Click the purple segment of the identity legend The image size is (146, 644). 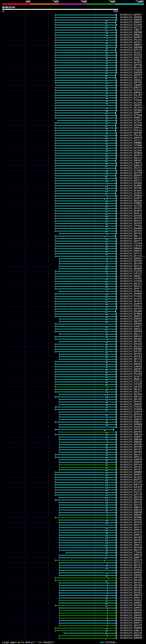73,4
